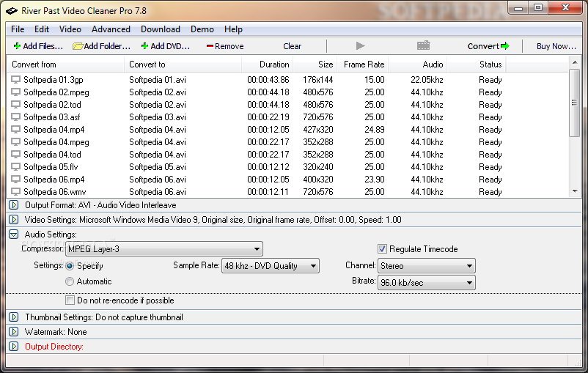The height and width of the screenshot is (373, 588).
Task: Expand the Thumbnail Settings section
Action: pos(14,317)
